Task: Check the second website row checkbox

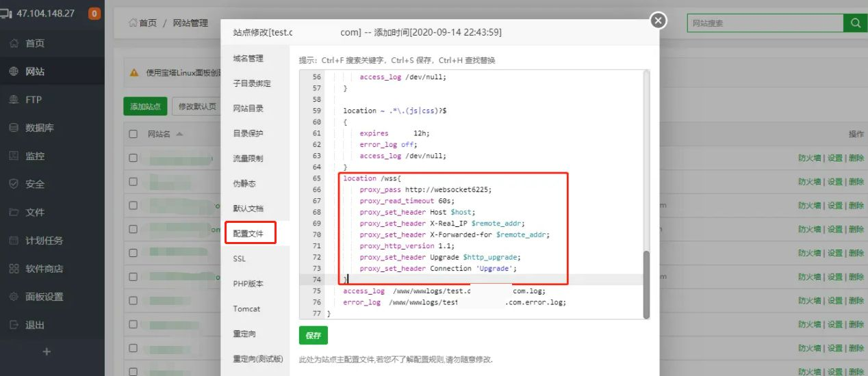Action: pyautogui.click(x=133, y=182)
